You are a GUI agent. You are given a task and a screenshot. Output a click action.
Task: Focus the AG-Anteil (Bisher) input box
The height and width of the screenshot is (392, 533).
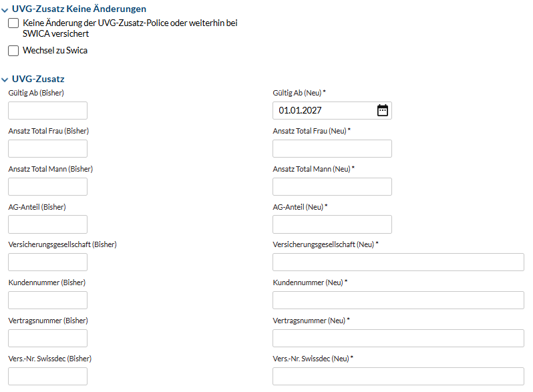tap(47, 224)
